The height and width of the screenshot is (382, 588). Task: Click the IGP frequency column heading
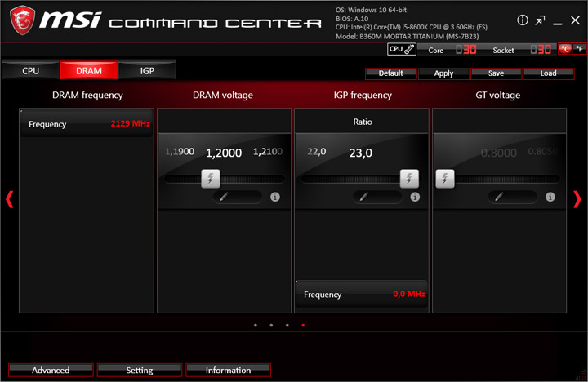click(x=363, y=95)
